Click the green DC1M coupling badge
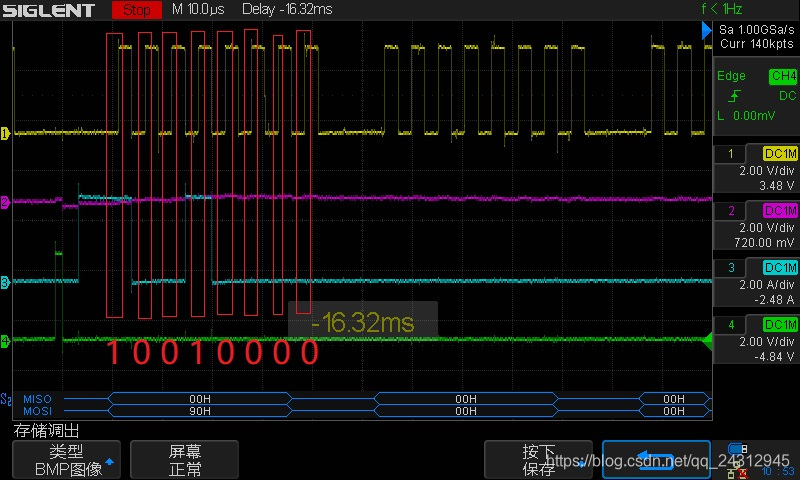Viewport: 800px width, 480px height. 780,325
